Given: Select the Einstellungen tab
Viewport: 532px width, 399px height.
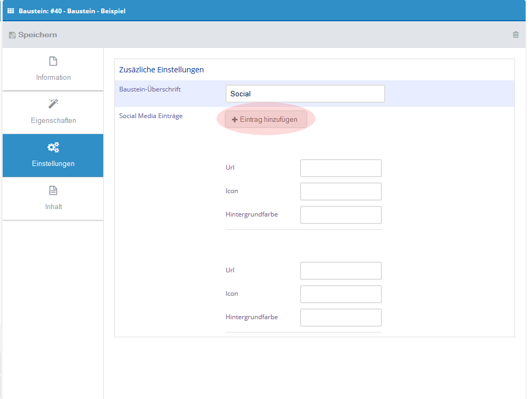Looking at the screenshot, I should pyautogui.click(x=53, y=155).
